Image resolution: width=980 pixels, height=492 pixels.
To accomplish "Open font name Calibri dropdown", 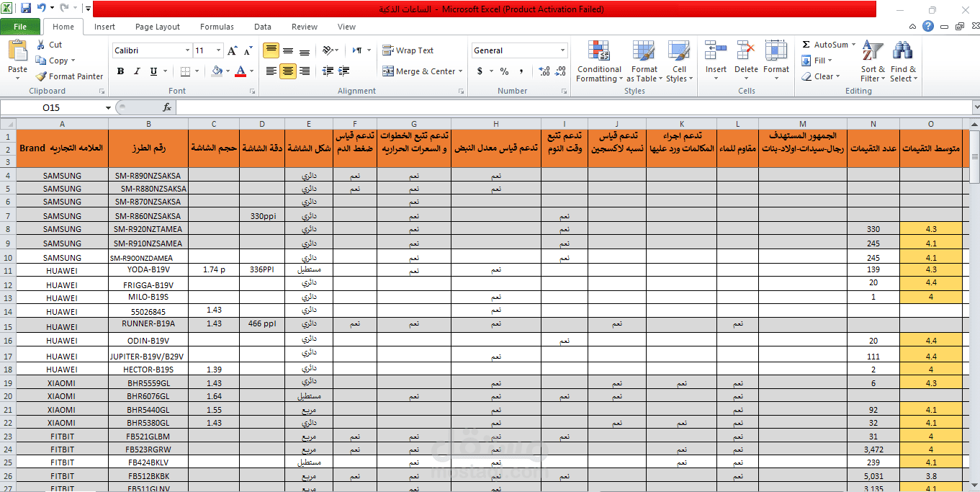I will [x=187, y=50].
